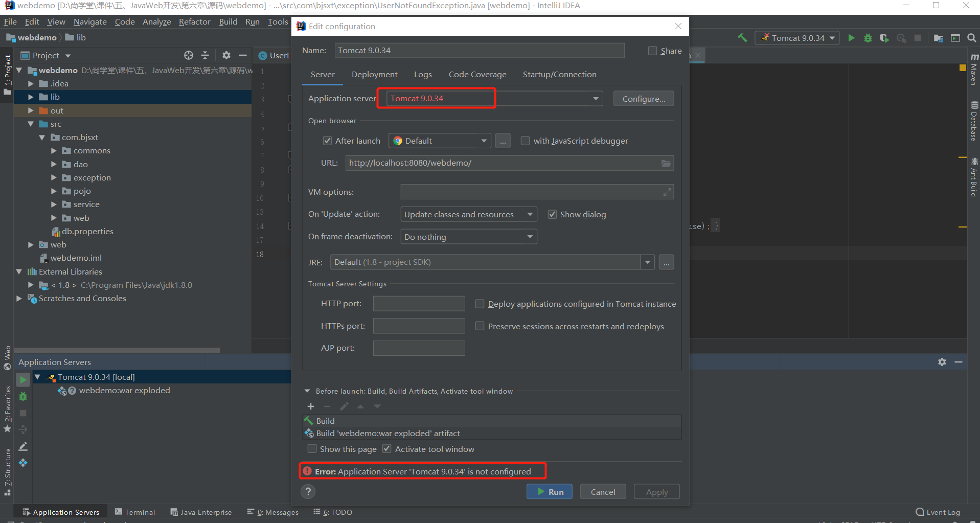Open Maven tool window on right sidebar

click(974, 69)
